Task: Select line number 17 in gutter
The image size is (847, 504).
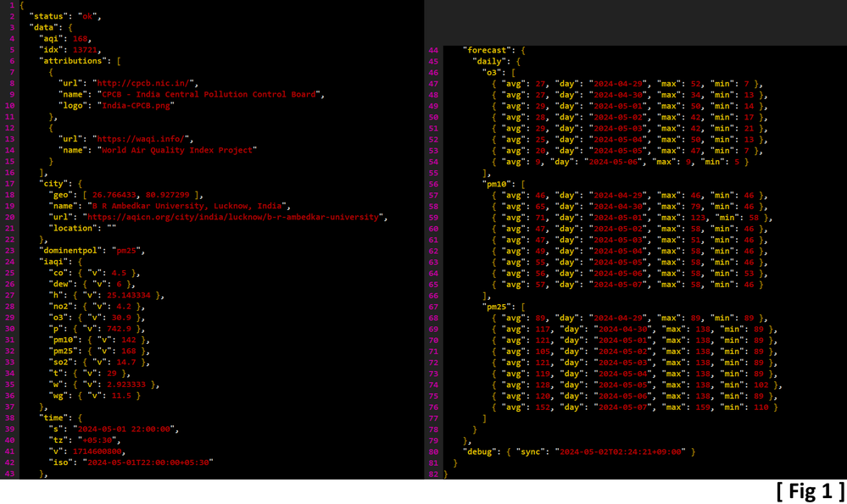Action: tap(9, 184)
